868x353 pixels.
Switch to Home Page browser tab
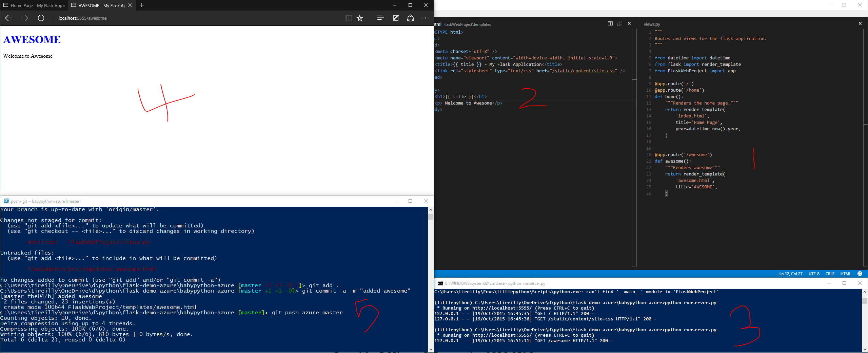[x=34, y=5]
